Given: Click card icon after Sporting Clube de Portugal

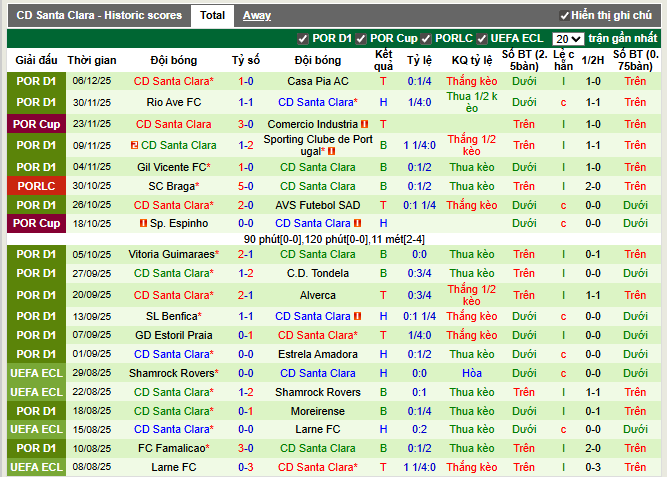Looking at the screenshot, I should coord(331,151).
